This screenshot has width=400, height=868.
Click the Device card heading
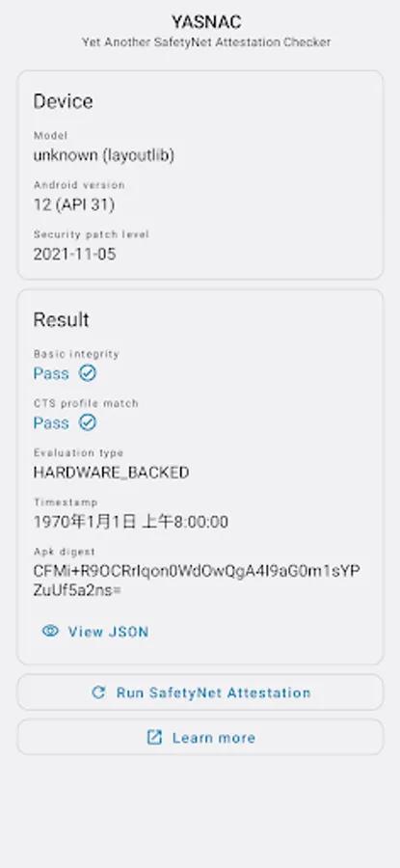pyautogui.click(x=63, y=101)
